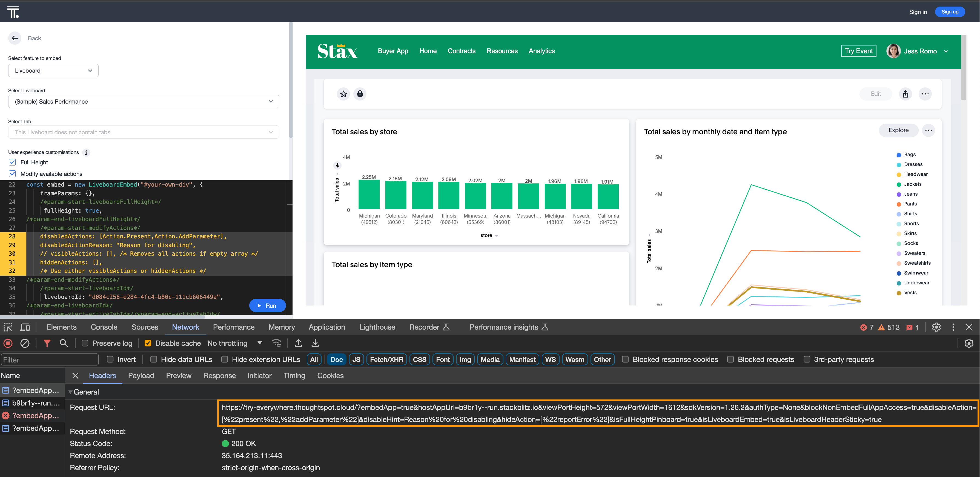Open DevTools settings gear
The image size is (980, 477).
[x=936, y=327]
